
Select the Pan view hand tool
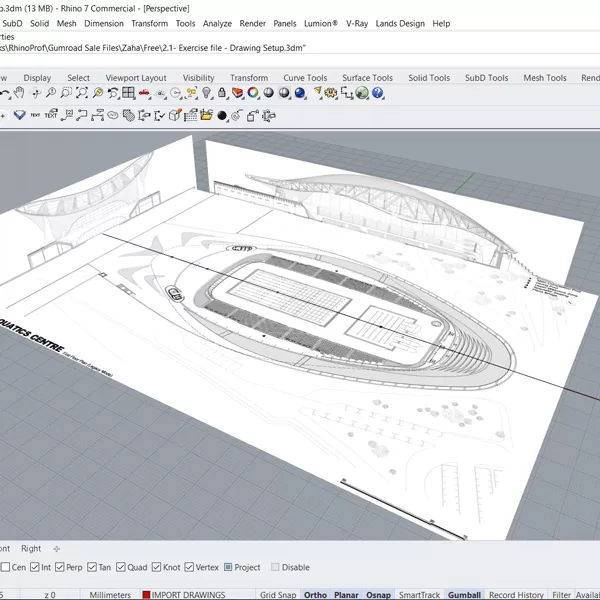(x=19, y=93)
